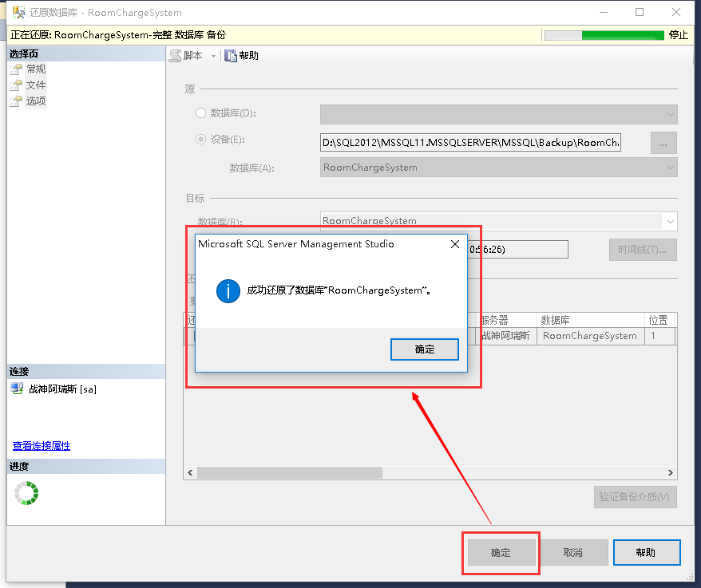Click the 位置 column header

pyautogui.click(x=659, y=320)
